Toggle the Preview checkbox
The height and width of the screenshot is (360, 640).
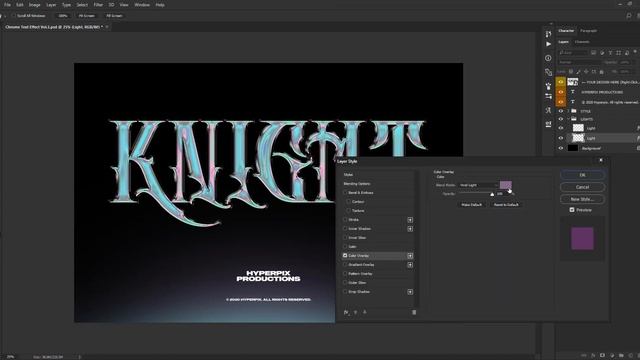tap(572, 210)
